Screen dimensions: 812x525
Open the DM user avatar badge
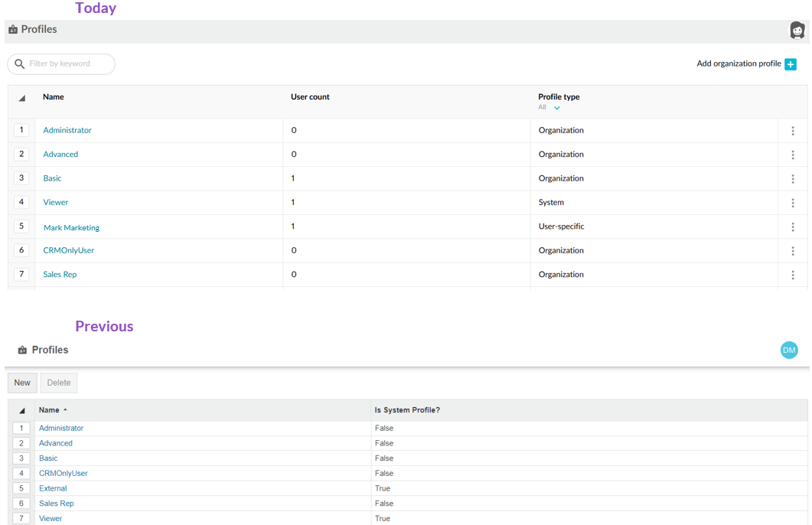point(789,350)
